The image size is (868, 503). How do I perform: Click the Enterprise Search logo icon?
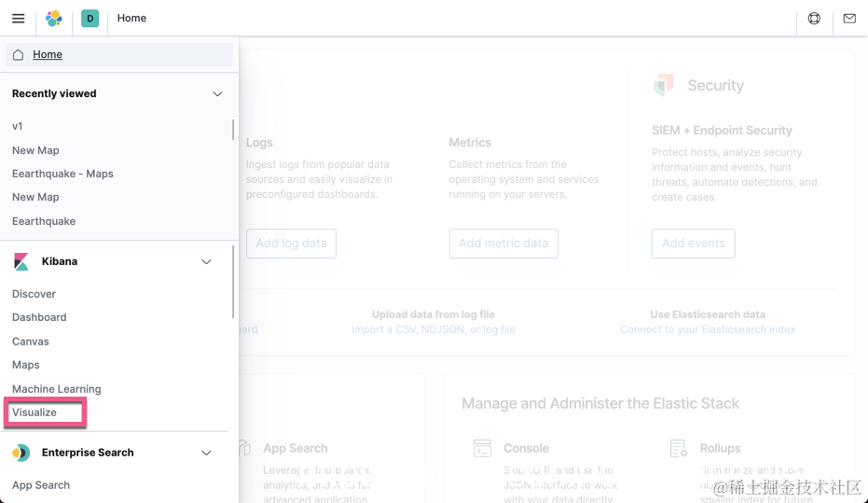coord(21,453)
